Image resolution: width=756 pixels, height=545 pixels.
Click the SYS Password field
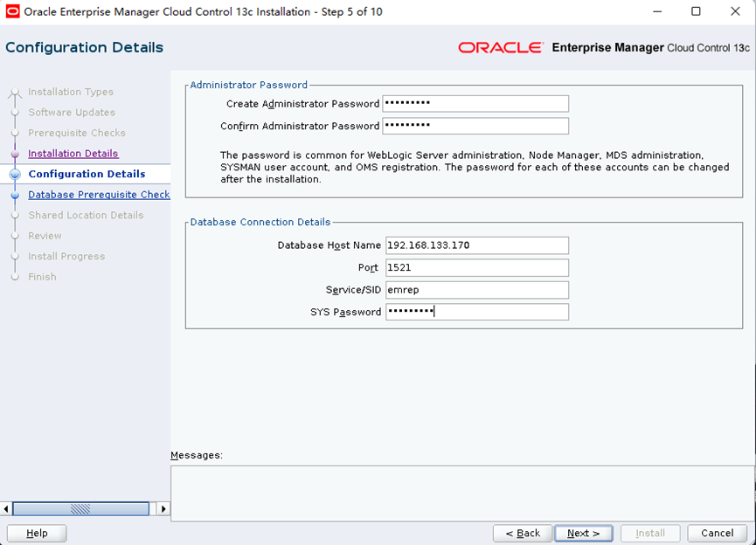tap(477, 312)
